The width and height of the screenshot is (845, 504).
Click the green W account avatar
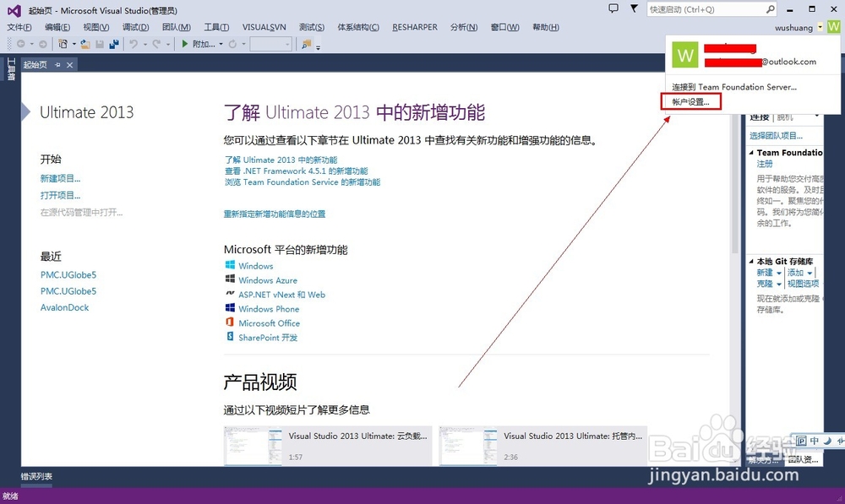[x=834, y=27]
